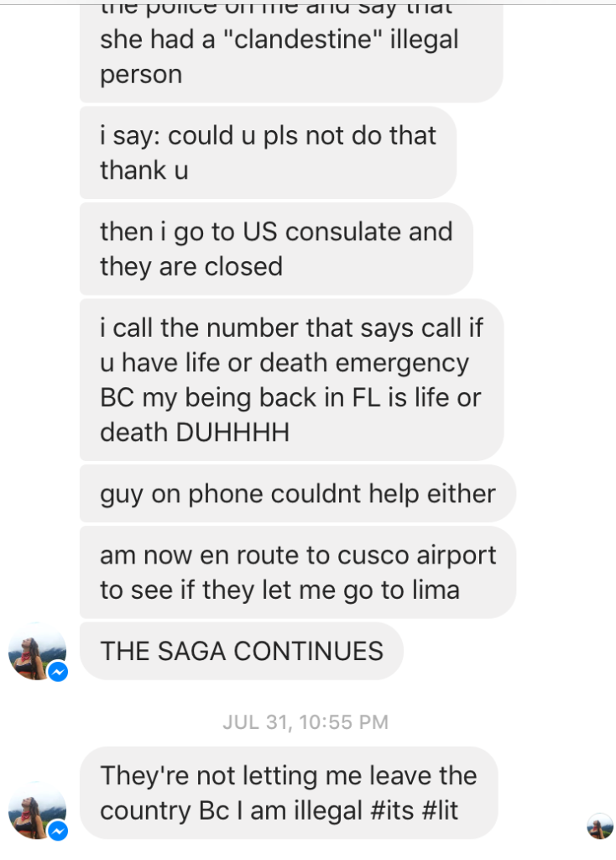This screenshot has width=616, height=860.
Task: Click message mentioning life or death emergency
Action: (291, 380)
